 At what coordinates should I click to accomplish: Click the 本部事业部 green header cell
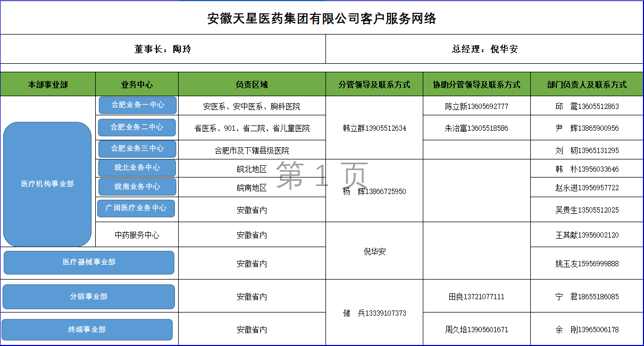[48, 85]
